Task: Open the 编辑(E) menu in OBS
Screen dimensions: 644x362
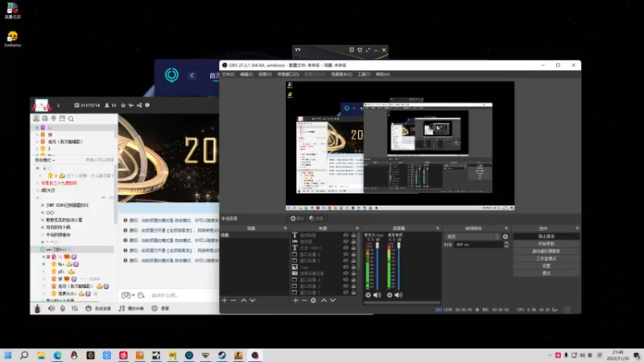Action: [246, 74]
